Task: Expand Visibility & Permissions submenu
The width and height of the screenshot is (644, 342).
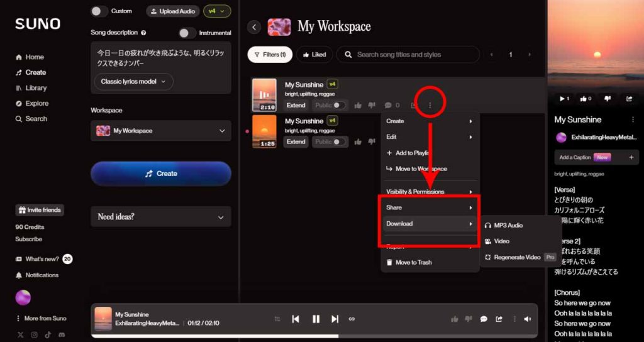Action: pyautogui.click(x=430, y=192)
